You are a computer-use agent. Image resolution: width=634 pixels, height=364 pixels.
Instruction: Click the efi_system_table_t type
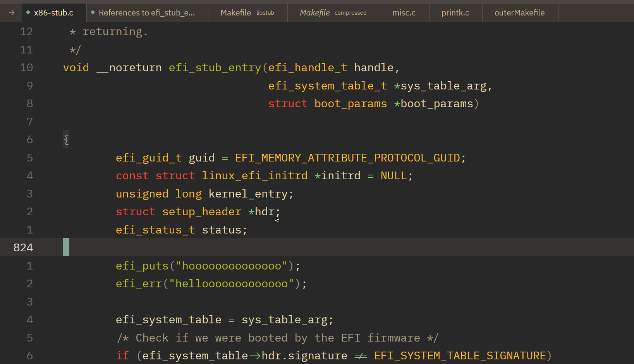click(328, 86)
